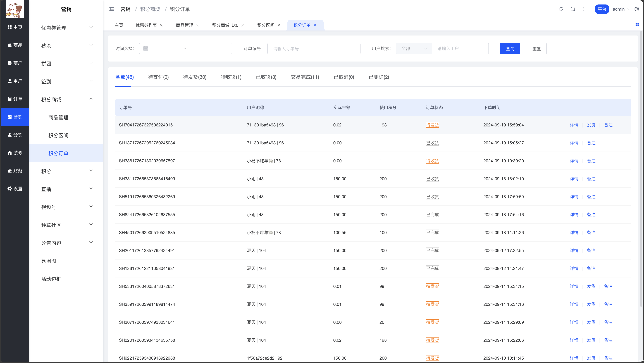Viewport: 644px width, 363px height.
Task: Click the 订单编号 input field
Action: point(314,49)
